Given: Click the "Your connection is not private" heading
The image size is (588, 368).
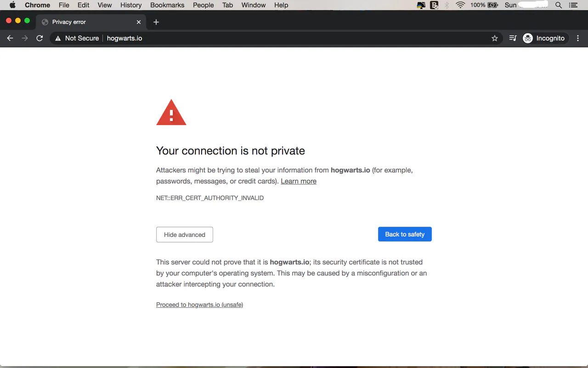Looking at the screenshot, I should (231, 151).
